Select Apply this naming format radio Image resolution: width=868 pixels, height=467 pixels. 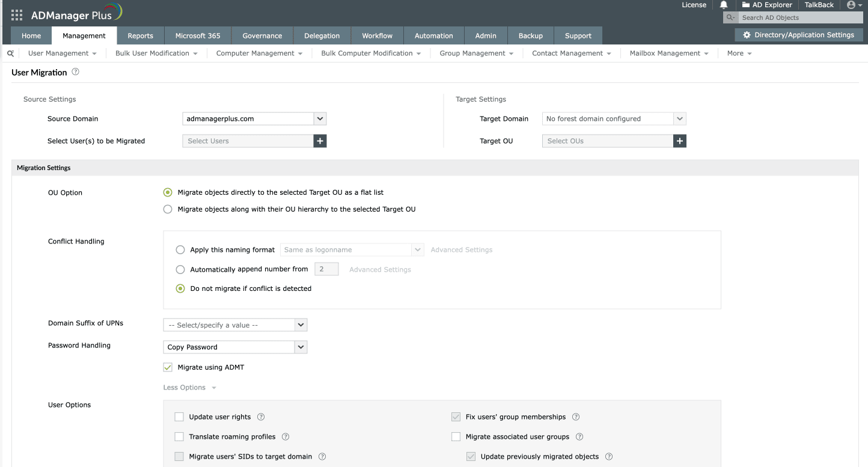pyautogui.click(x=180, y=250)
